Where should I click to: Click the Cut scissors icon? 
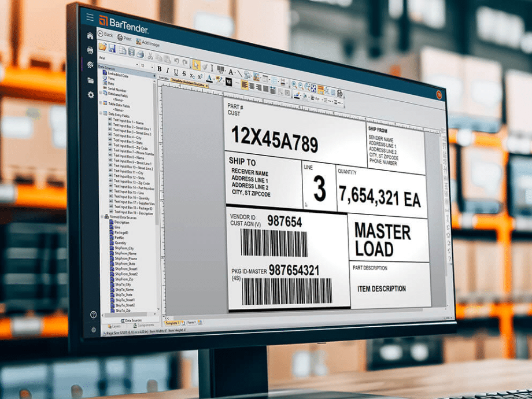150,56
